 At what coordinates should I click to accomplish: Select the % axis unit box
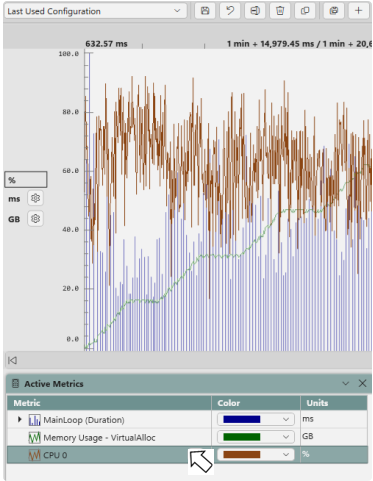coord(26,180)
